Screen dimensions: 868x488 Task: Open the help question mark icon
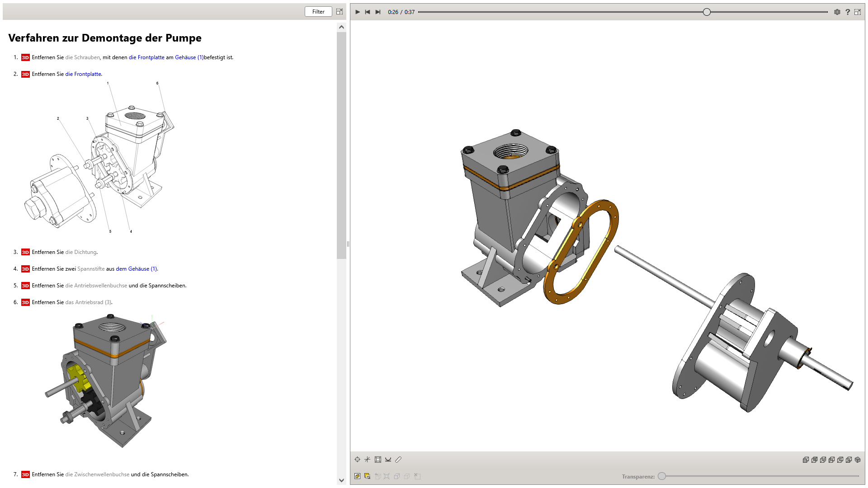pyautogui.click(x=848, y=12)
